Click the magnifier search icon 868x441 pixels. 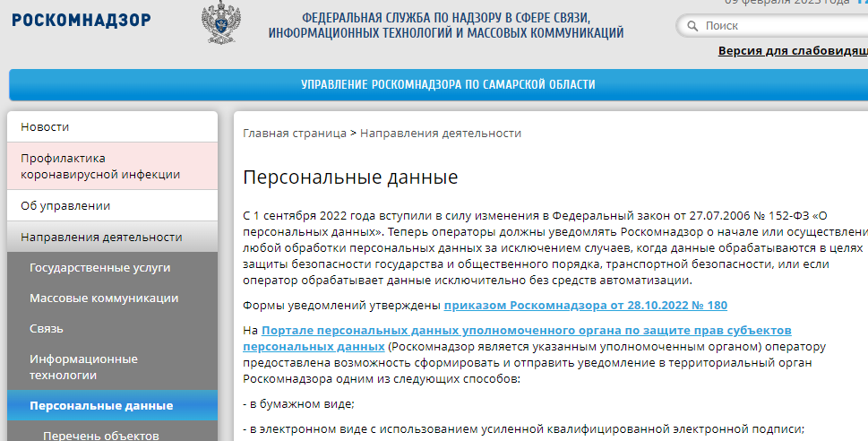click(692, 26)
